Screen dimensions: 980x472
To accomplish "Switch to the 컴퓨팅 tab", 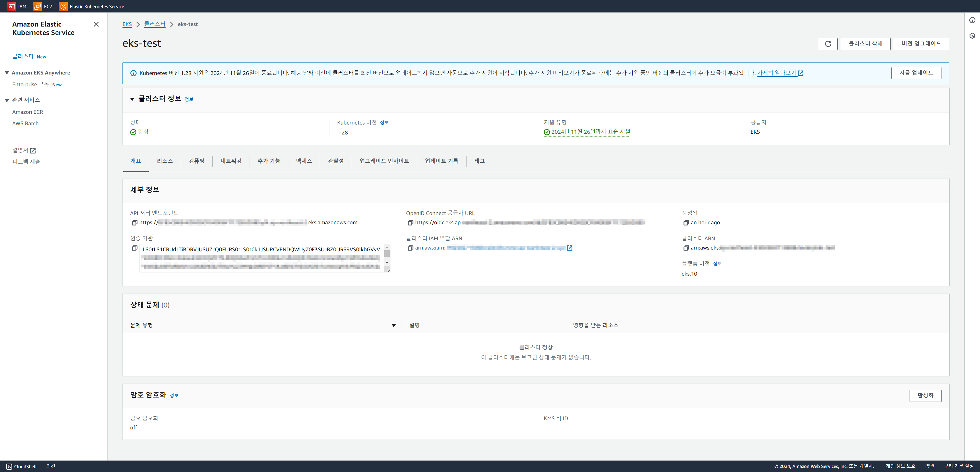I will tap(196, 161).
